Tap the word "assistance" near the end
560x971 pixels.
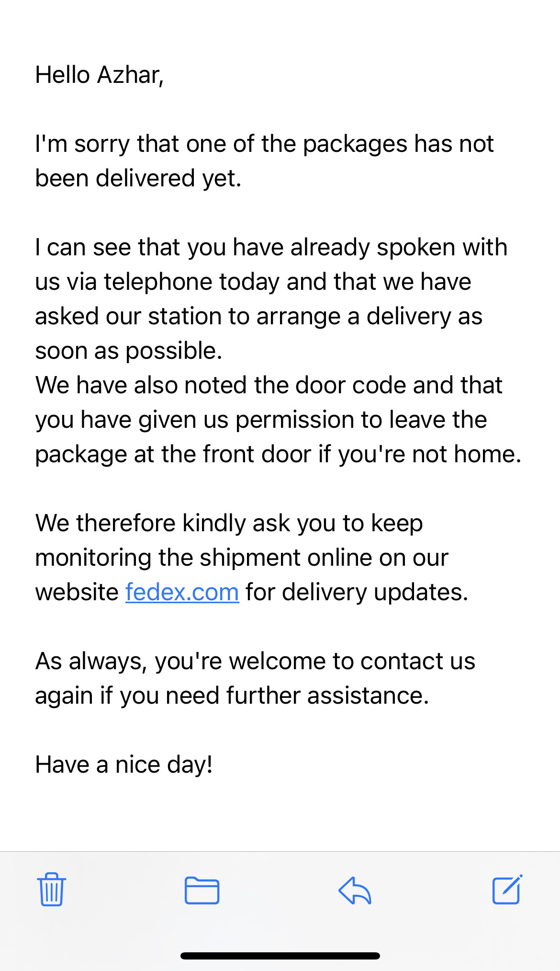(368, 696)
